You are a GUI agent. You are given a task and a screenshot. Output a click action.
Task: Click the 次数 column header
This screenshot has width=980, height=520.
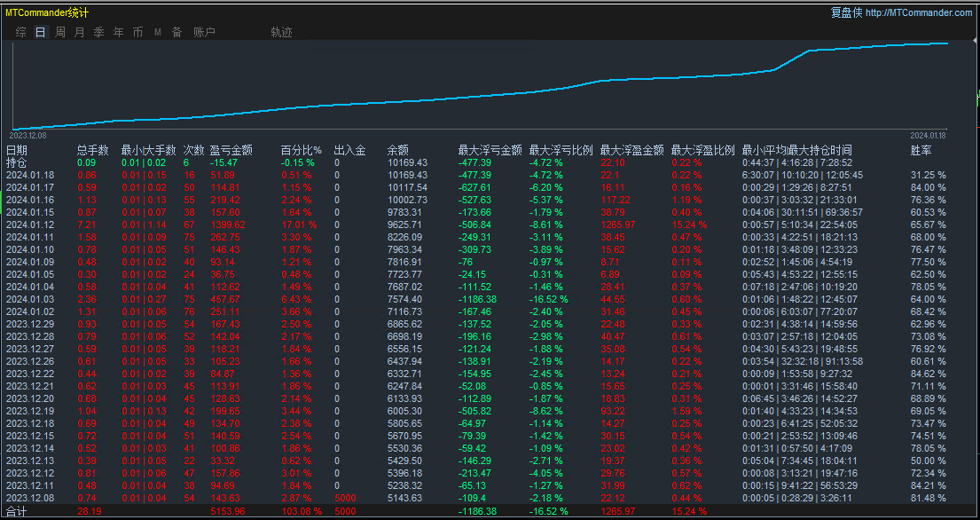[x=193, y=150]
